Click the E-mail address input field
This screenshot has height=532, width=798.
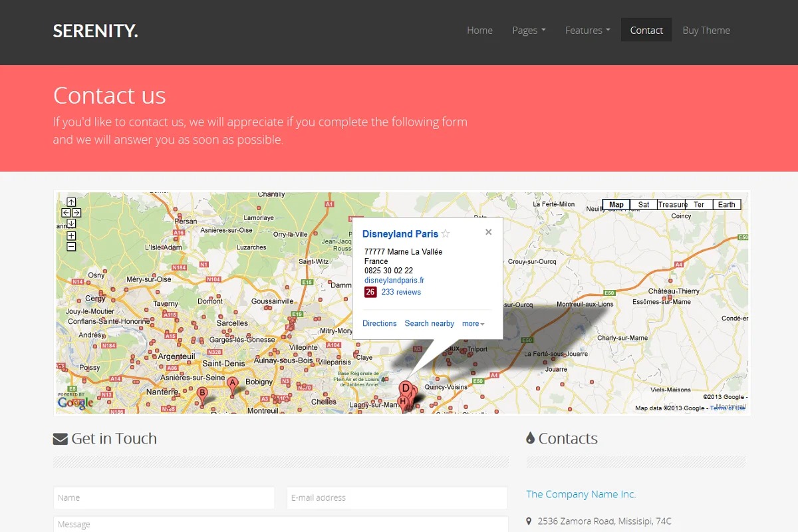(x=397, y=497)
